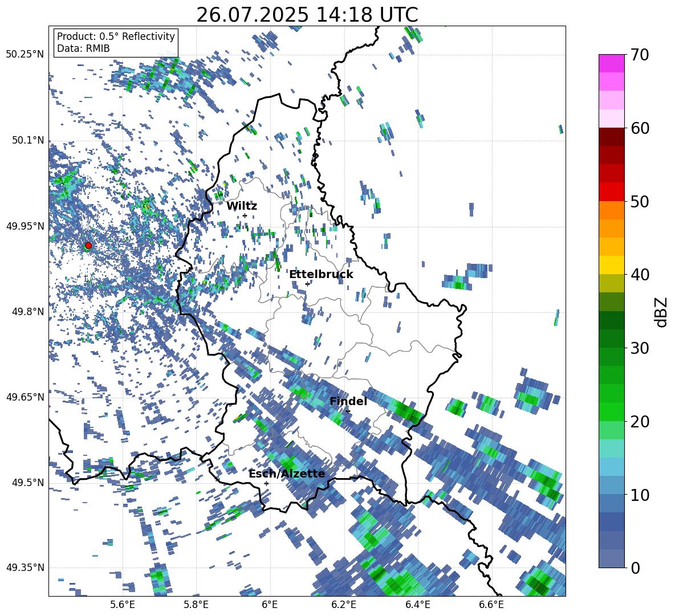Click the Wiltz location cross marker

click(245, 215)
